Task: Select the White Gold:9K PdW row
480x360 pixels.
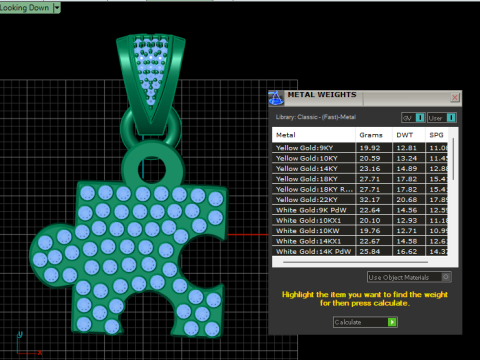Action: point(360,210)
